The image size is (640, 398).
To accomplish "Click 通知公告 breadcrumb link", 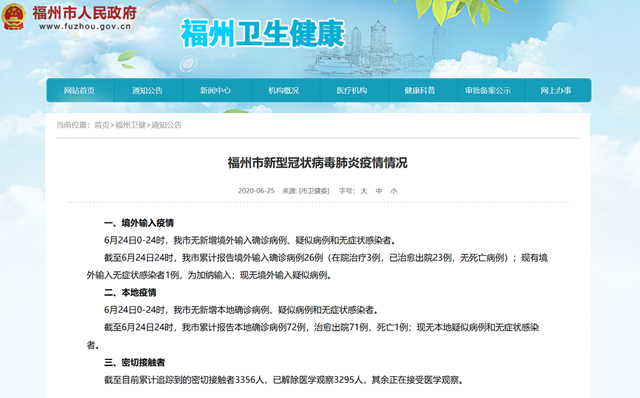I will [x=167, y=125].
